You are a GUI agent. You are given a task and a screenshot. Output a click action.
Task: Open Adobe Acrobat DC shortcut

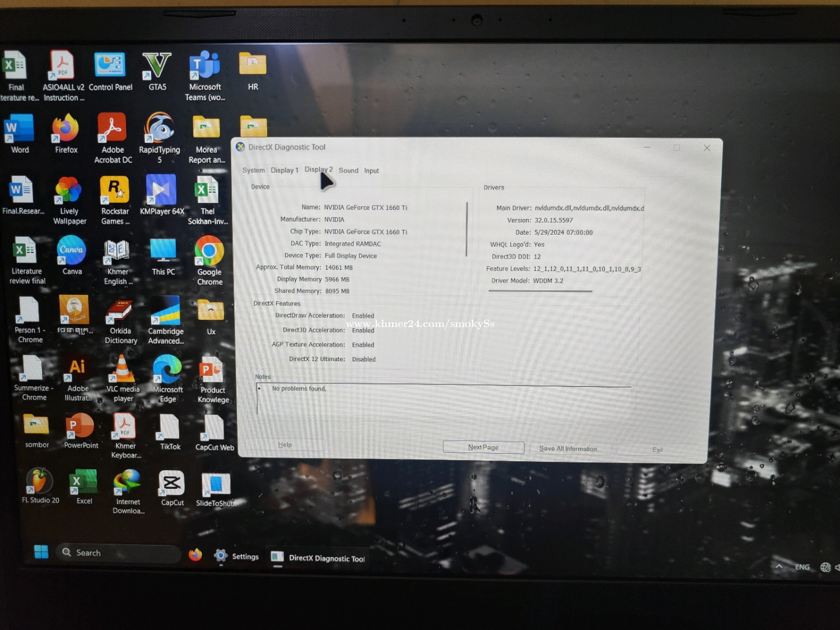113,138
